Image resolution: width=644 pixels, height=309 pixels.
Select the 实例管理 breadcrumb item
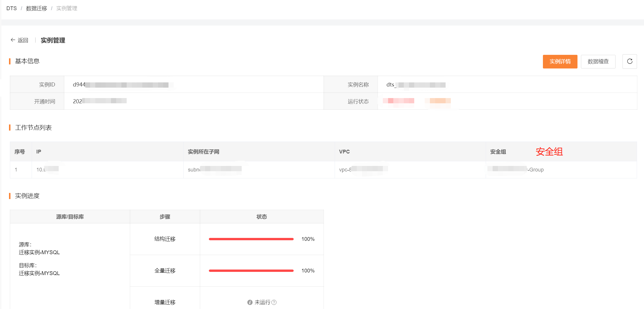[67, 8]
